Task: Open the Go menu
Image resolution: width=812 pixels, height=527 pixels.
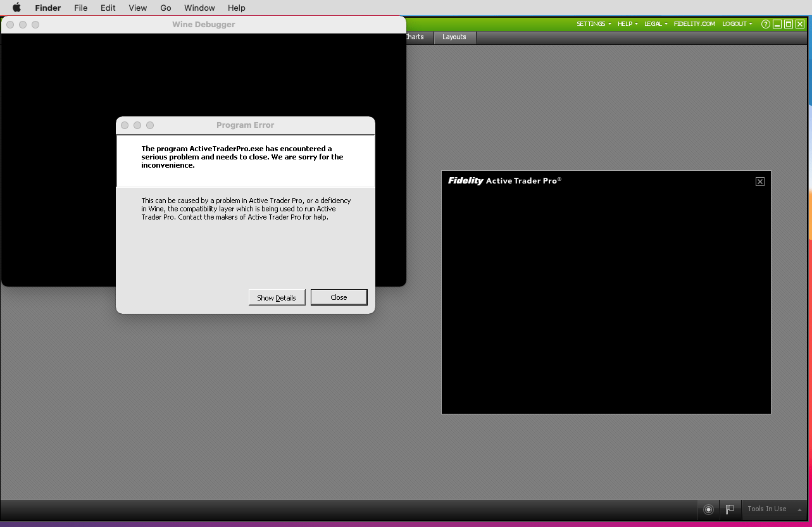Action: click(x=166, y=8)
